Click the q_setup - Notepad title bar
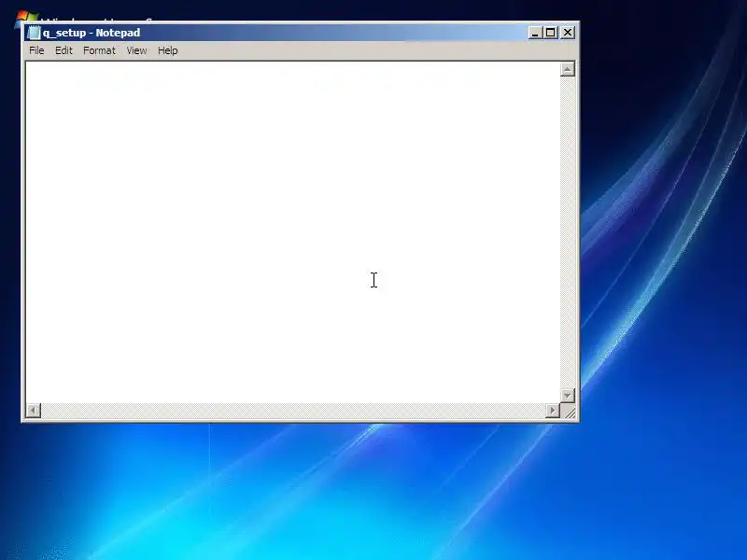Screen dimensions: 747x560 click(x=300, y=33)
